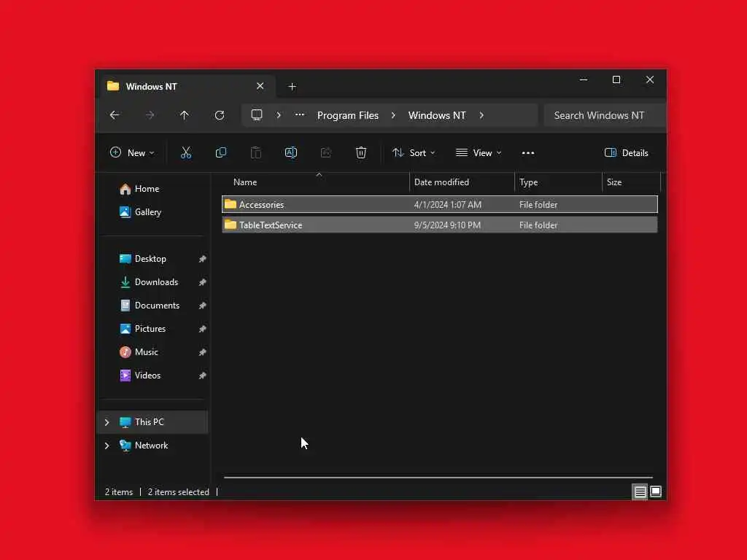The height and width of the screenshot is (560, 747).
Task: Delete selected folders with trash icon
Action: point(361,153)
